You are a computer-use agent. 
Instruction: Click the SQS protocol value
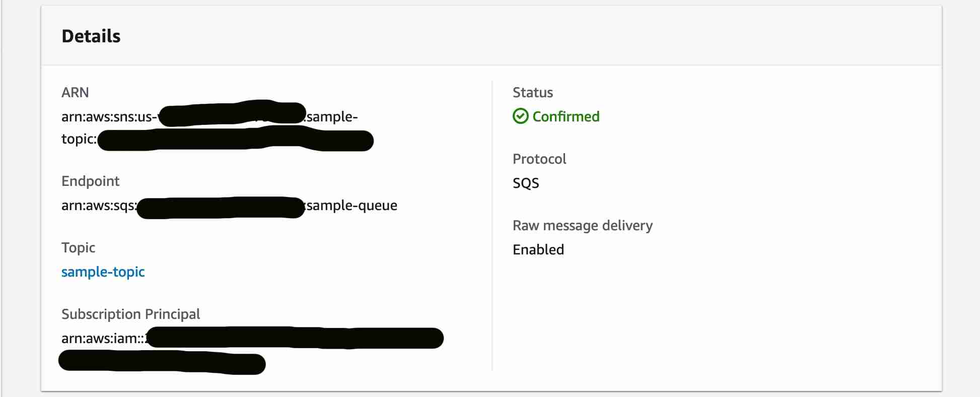coord(525,183)
